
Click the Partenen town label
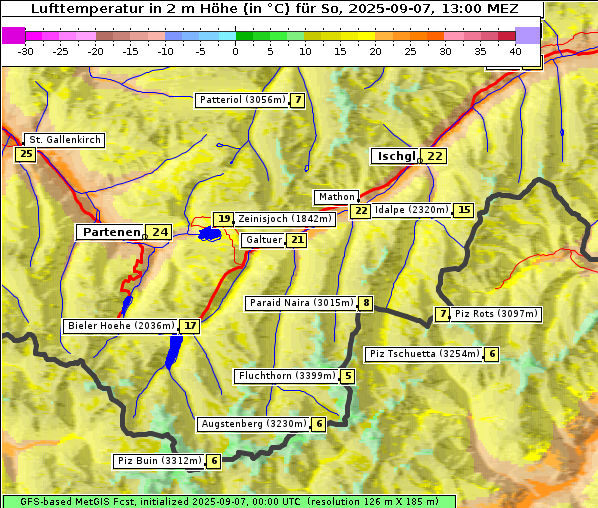(x=111, y=232)
